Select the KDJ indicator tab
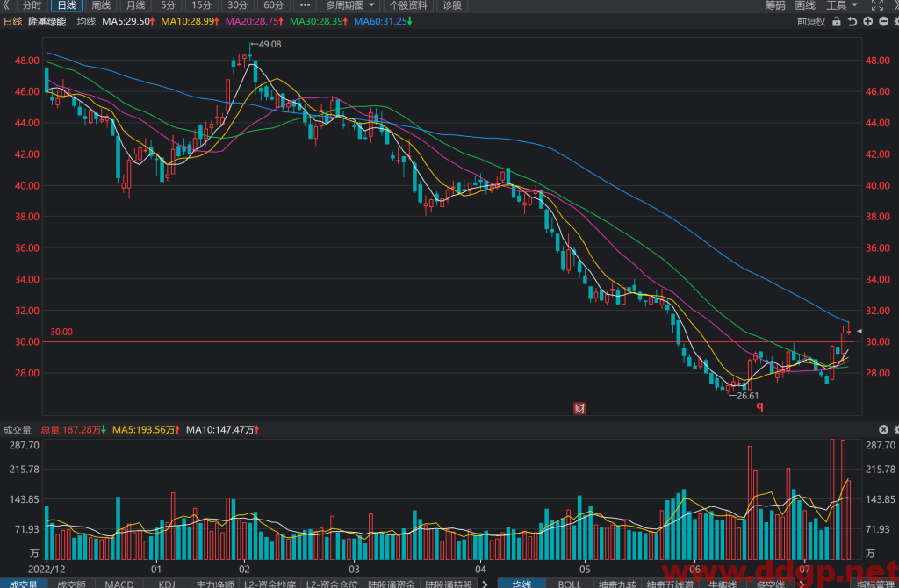The height and width of the screenshot is (588, 899). tap(167, 584)
